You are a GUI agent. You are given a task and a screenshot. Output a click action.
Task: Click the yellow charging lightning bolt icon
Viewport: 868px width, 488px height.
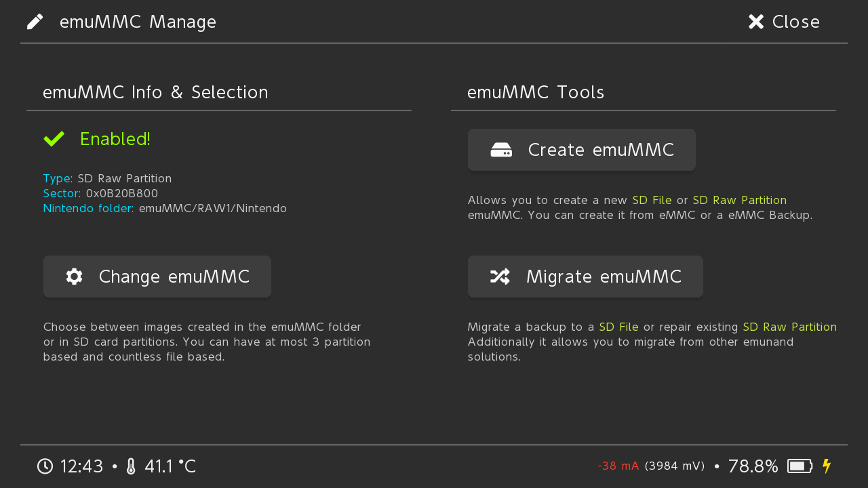coord(827,466)
